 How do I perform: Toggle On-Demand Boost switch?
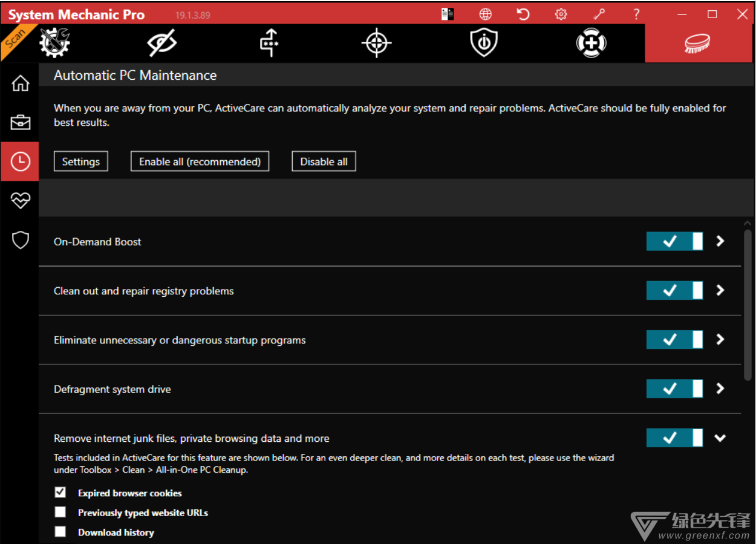[x=674, y=241]
